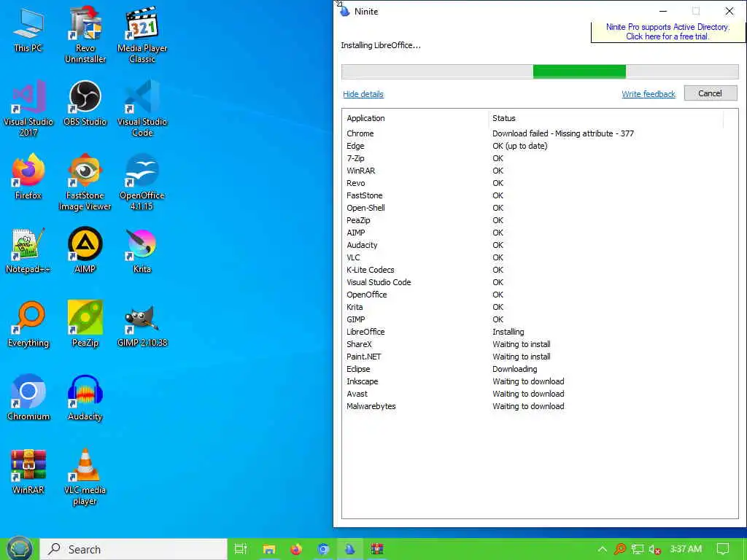The height and width of the screenshot is (560, 747).
Task: Click the Ninite title bar icon
Action: (344, 11)
